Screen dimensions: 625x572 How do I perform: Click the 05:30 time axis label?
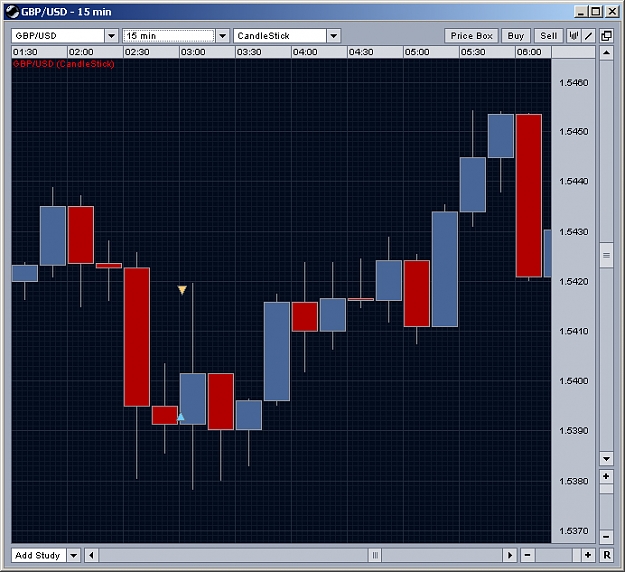pos(473,52)
